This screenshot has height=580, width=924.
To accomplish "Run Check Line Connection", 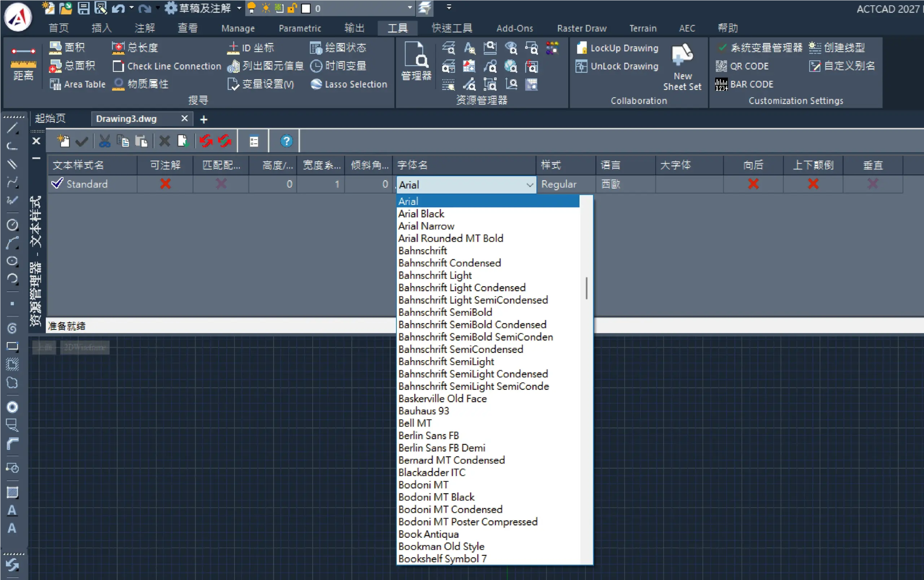I will click(166, 66).
